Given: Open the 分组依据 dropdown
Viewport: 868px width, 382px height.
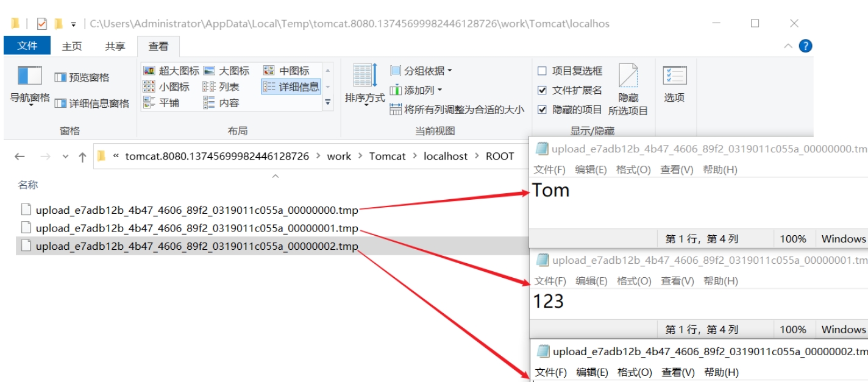Looking at the screenshot, I should click(422, 71).
